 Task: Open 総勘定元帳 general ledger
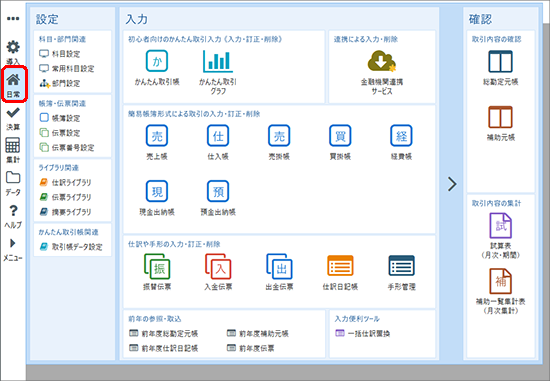(x=501, y=61)
